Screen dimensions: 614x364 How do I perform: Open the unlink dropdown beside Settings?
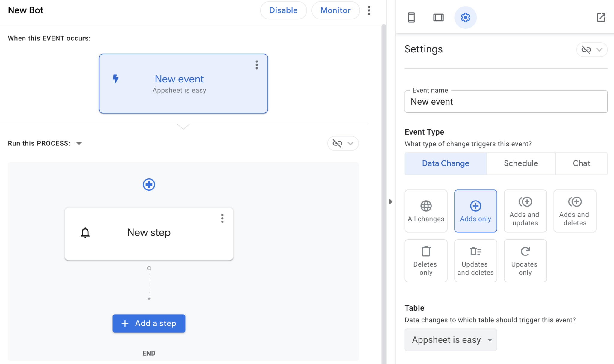pyautogui.click(x=592, y=49)
